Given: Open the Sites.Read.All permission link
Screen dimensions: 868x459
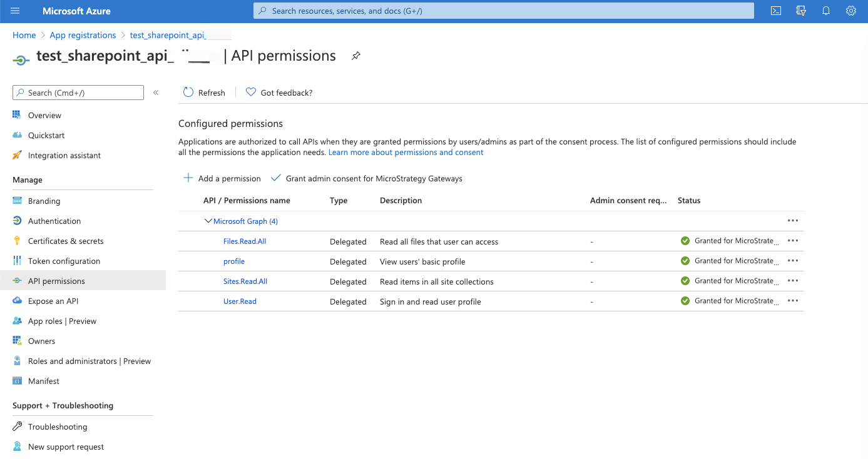Looking at the screenshot, I should (x=245, y=281).
